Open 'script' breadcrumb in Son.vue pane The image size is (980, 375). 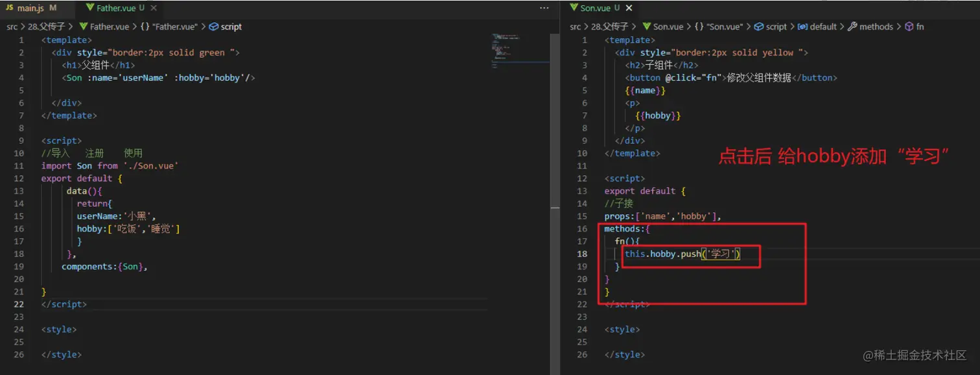click(770, 27)
